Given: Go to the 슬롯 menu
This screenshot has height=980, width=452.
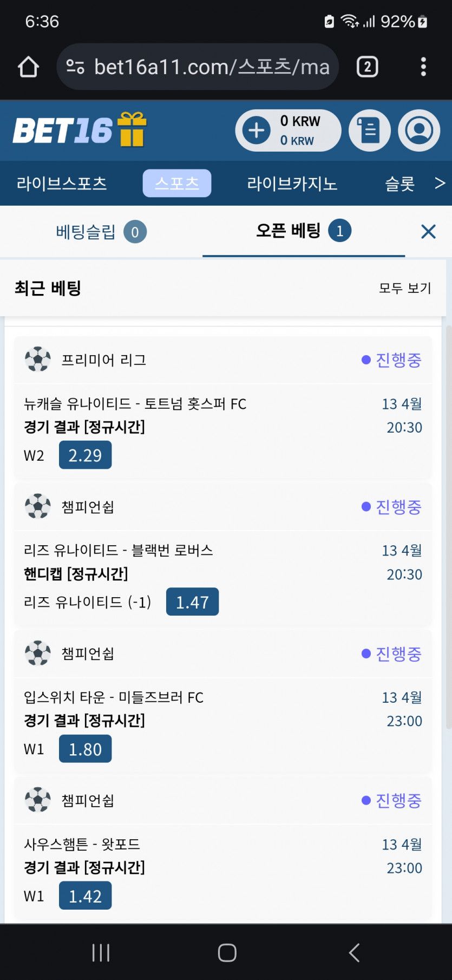Looking at the screenshot, I should pyautogui.click(x=399, y=184).
